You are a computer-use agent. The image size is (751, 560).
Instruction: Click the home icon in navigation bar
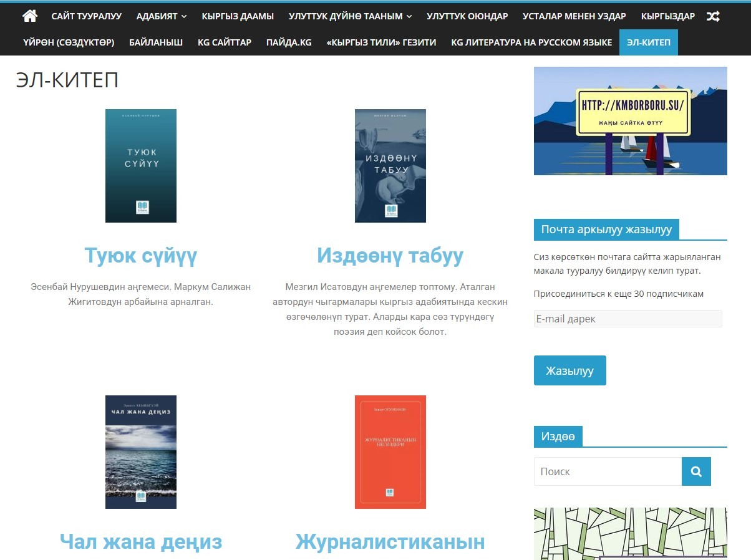(x=29, y=16)
